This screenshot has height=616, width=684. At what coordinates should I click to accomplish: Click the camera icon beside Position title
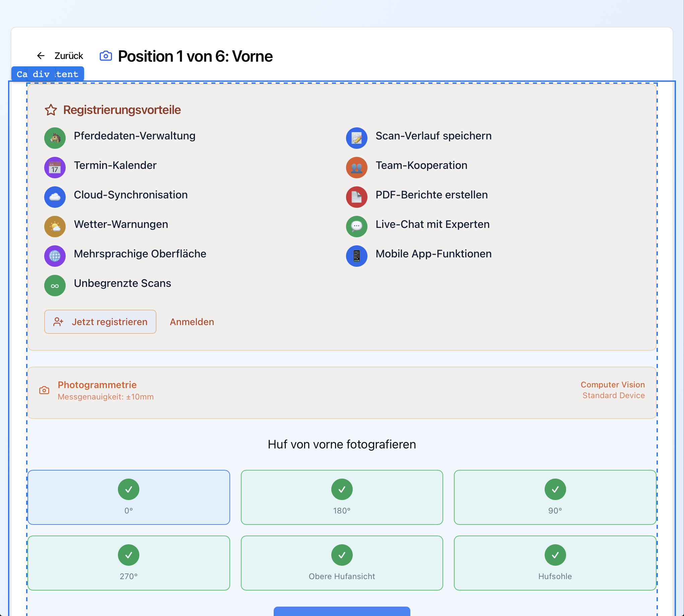[106, 56]
